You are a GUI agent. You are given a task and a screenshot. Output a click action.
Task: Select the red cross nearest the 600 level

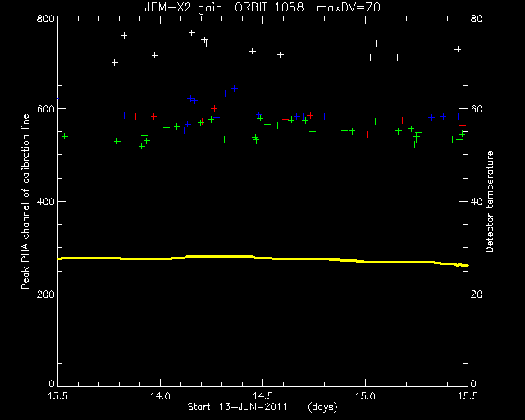click(214, 108)
